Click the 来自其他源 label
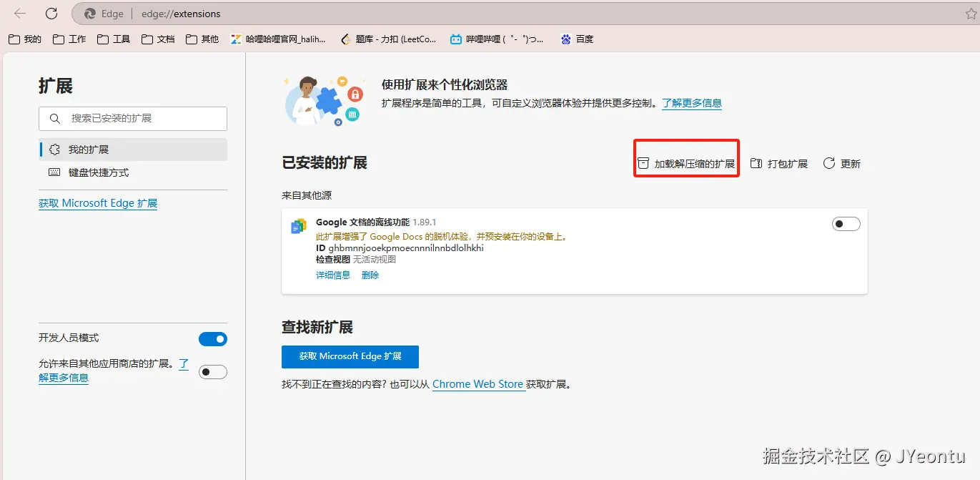The height and width of the screenshot is (480, 980). [x=307, y=195]
